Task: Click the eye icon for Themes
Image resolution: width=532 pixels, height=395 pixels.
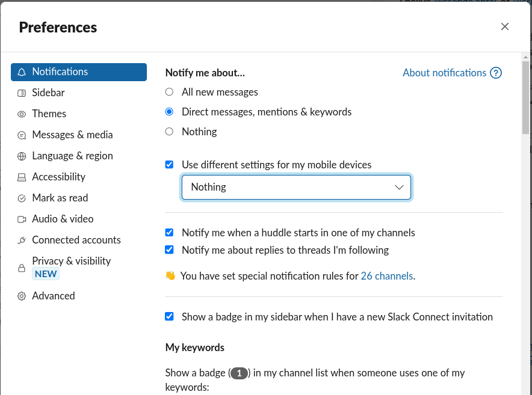Action: tap(22, 114)
